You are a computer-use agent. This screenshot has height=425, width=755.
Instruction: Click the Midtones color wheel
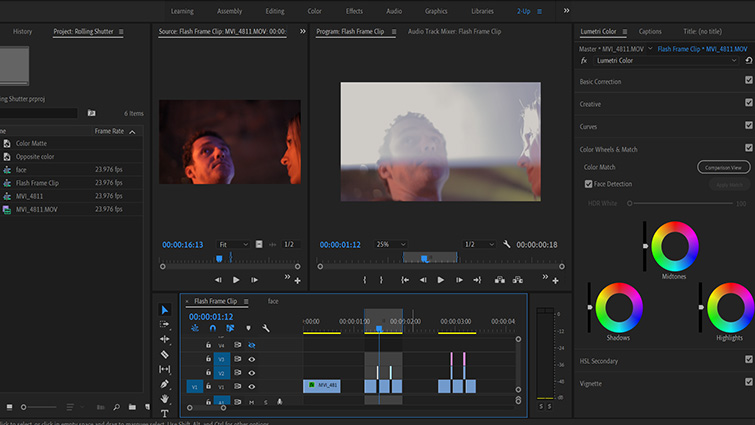click(x=674, y=246)
